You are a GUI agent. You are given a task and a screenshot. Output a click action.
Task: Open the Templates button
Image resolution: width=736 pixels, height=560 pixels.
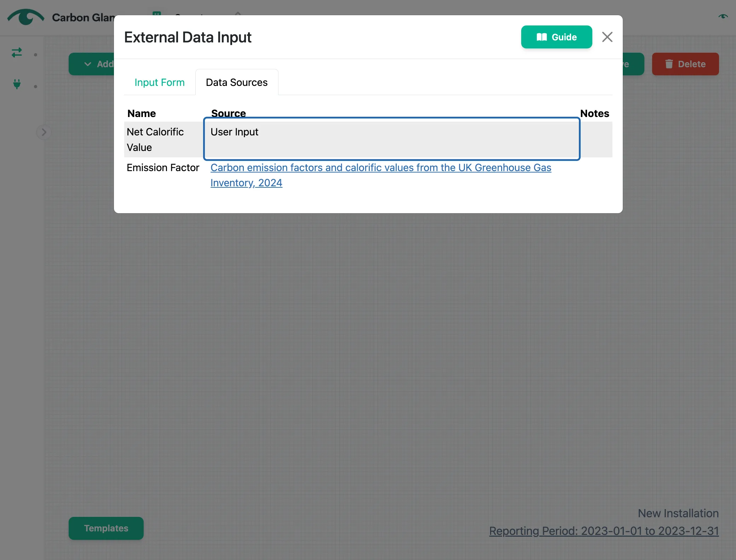[106, 528]
